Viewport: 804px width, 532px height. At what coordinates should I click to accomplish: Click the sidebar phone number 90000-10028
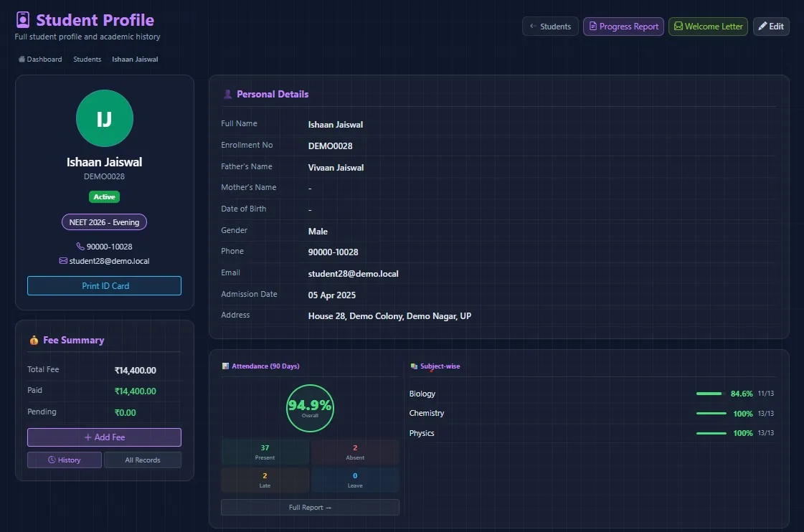tap(109, 247)
